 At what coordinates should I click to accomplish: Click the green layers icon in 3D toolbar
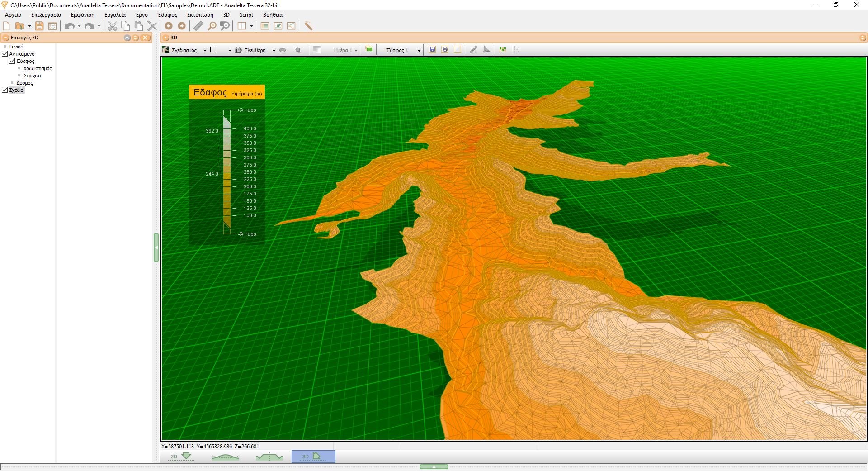(369, 49)
